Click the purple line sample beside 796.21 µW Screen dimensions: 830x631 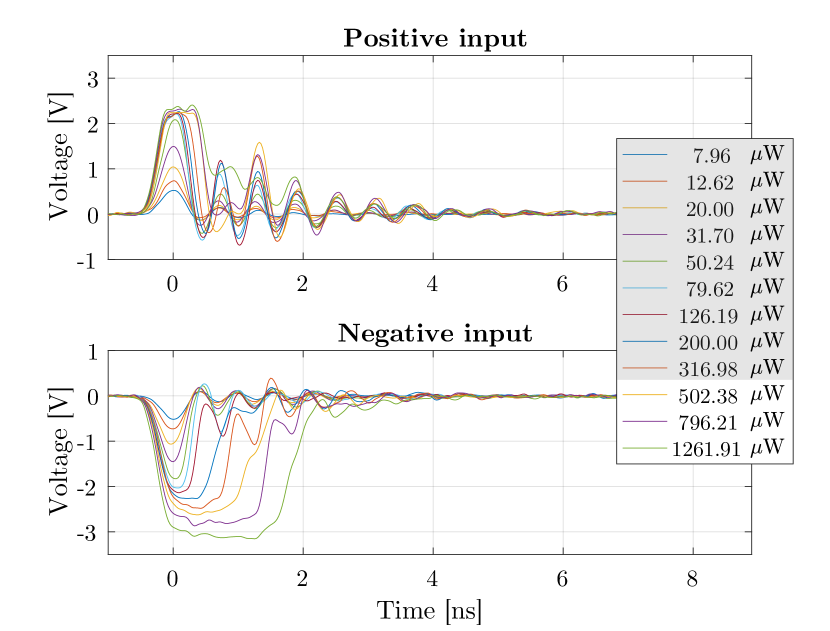(645, 421)
